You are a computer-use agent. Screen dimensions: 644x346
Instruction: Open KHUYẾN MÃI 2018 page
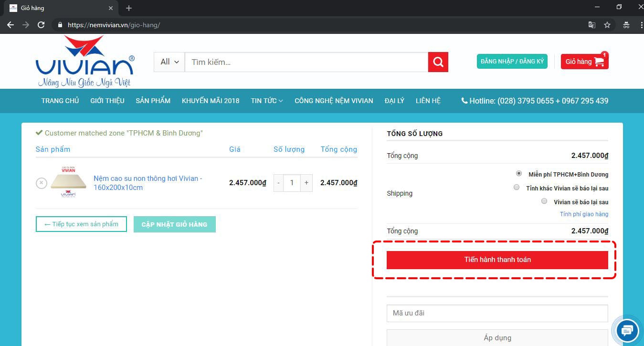point(211,101)
